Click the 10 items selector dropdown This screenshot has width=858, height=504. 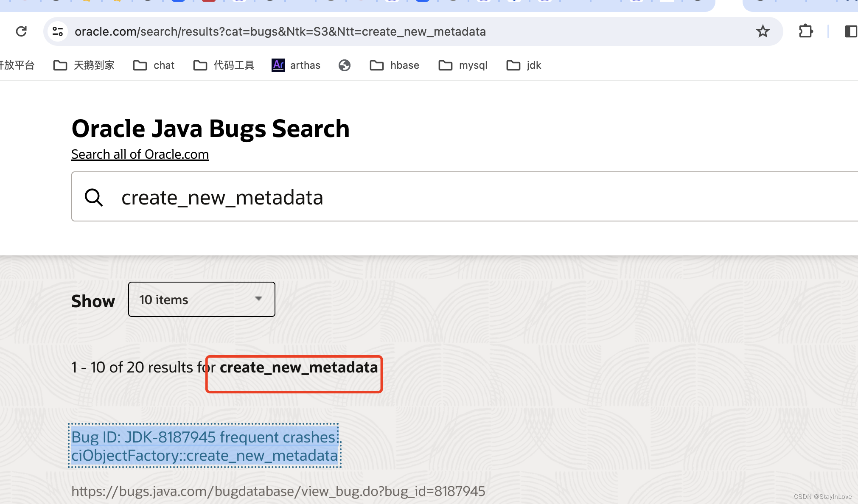coord(202,299)
